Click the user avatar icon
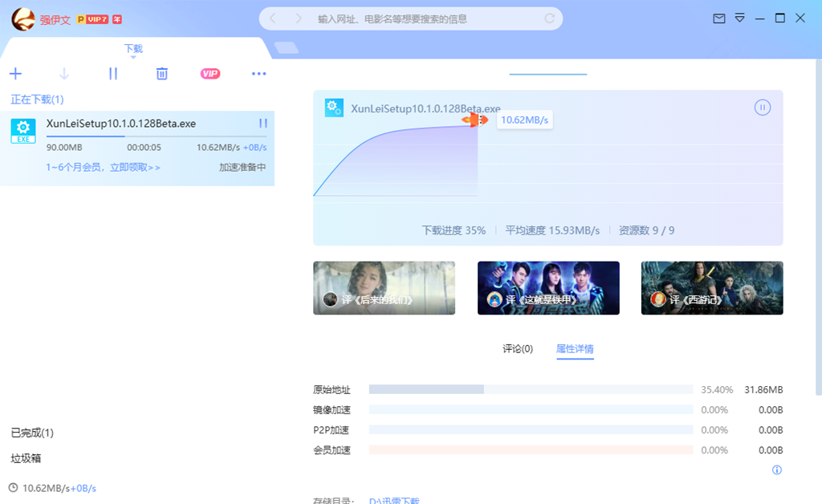The image size is (822, 504). click(x=23, y=19)
